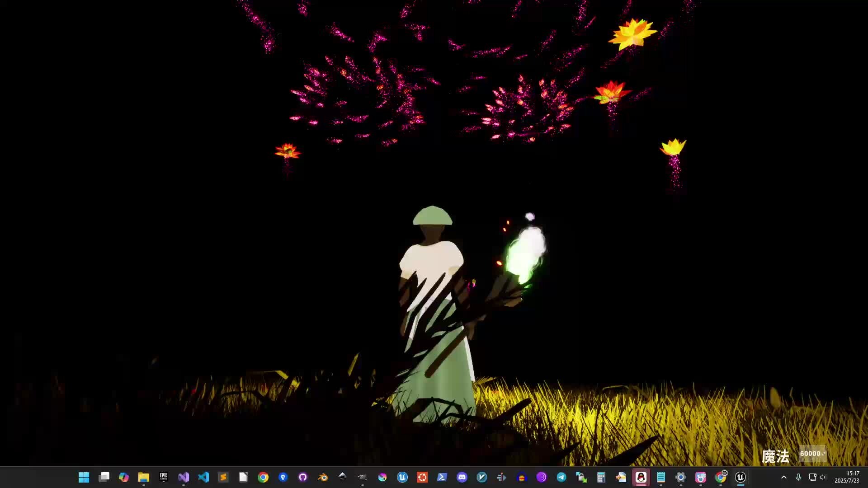Open the 60000 magic value dropdown
Image resolution: width=868 pixels, height=488 pixels.
[x=812, y=454]
